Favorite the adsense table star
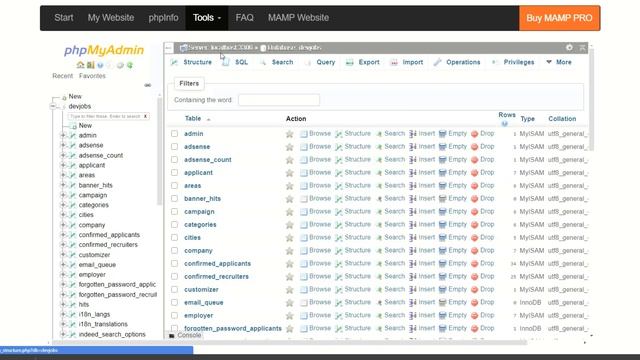640x360 pixels. (289, 147)
